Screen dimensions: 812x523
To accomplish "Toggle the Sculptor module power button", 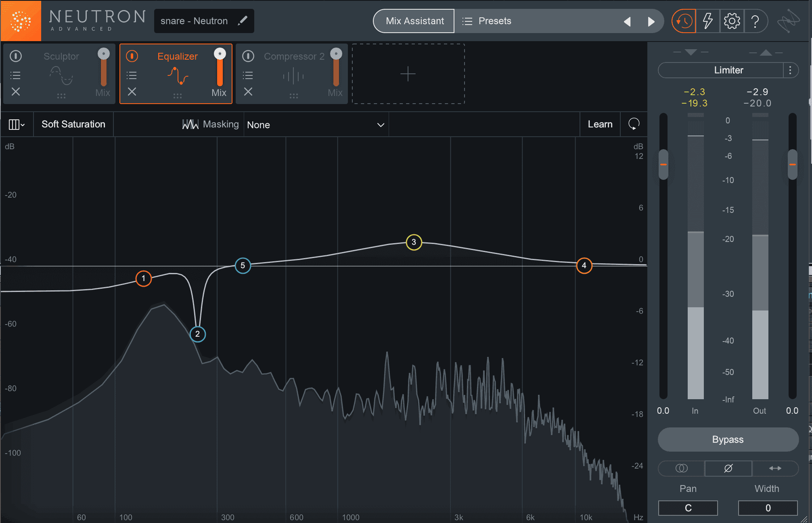I will coord(16,56).
